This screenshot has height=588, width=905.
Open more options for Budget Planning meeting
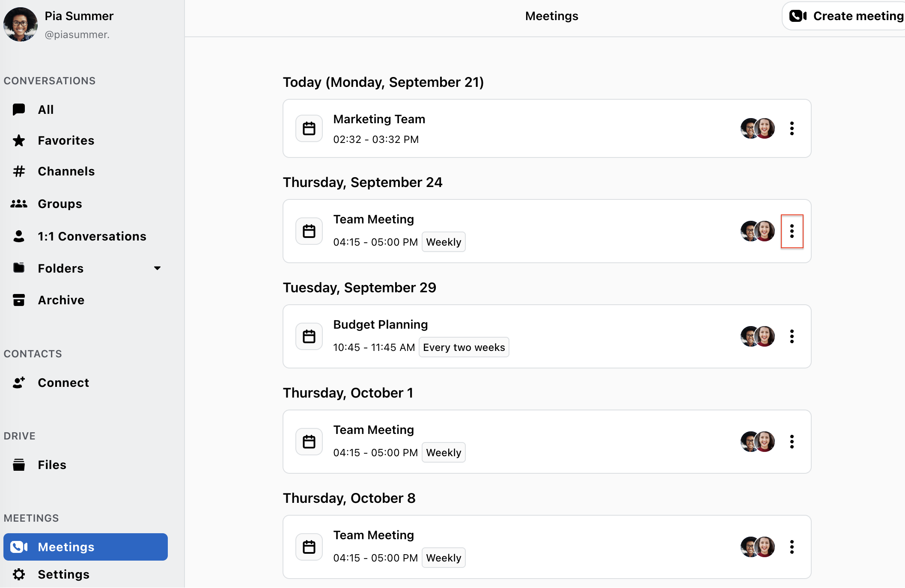click(792, 336)
